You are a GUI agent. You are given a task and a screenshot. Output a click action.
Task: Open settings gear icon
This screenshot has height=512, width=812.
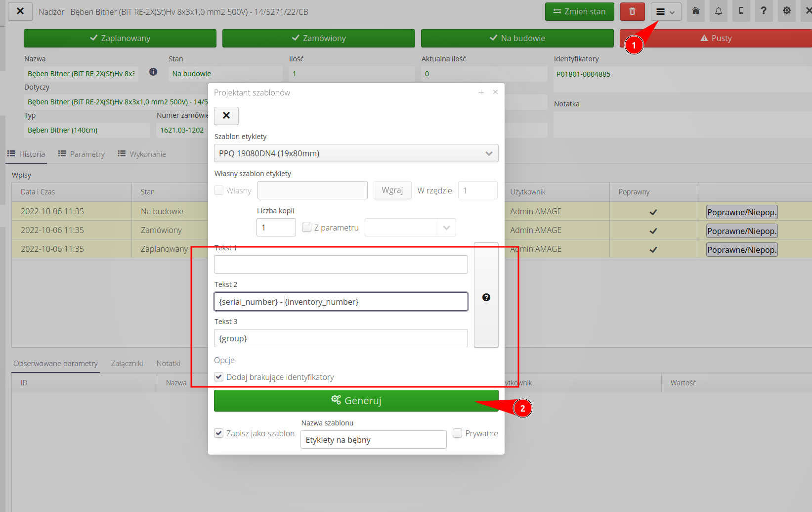coord(786,11)
